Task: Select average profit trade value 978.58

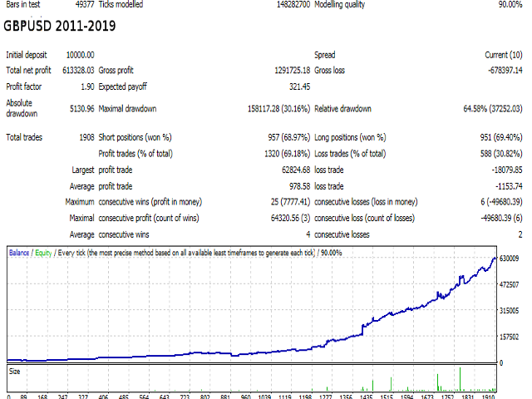Action: pyautogui.click(x=299, y=186)
